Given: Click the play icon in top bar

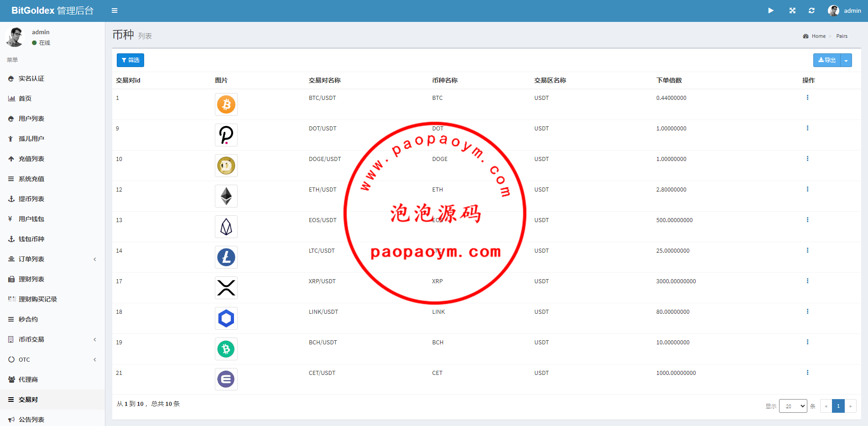Looking at the screenshot, I should click(770, 10).
